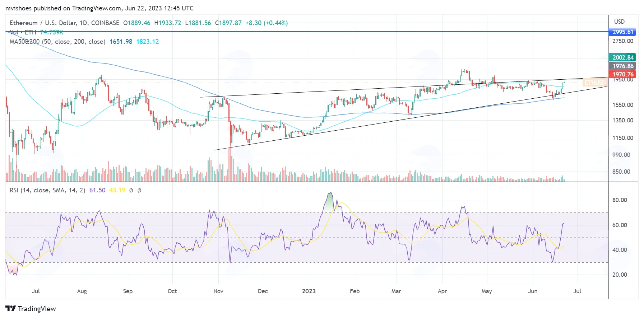Click the Mar label on time axis

(396, 291)
